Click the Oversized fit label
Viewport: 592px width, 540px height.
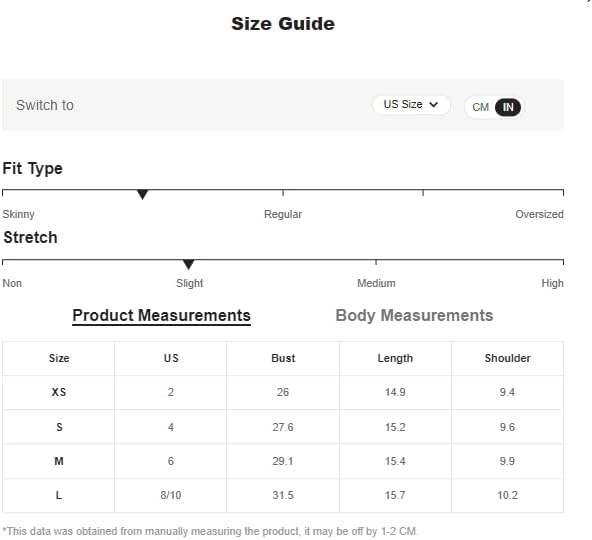tap(539, 214)
